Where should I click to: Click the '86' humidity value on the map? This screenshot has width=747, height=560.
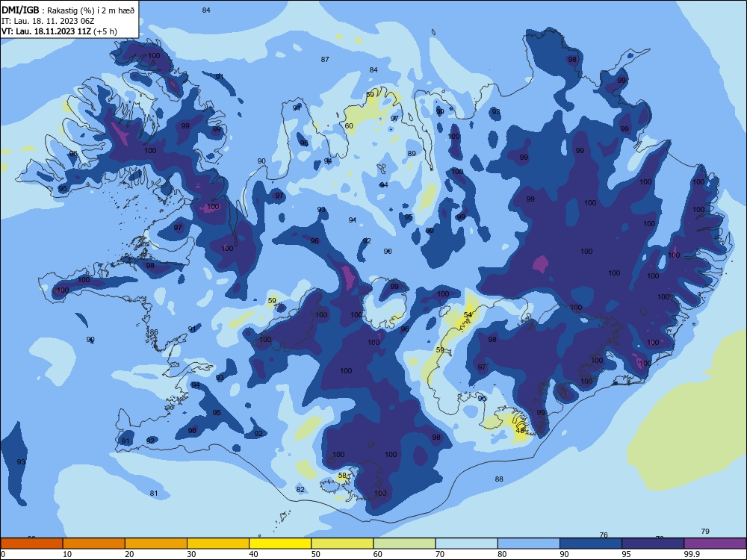tap(154, 332)
